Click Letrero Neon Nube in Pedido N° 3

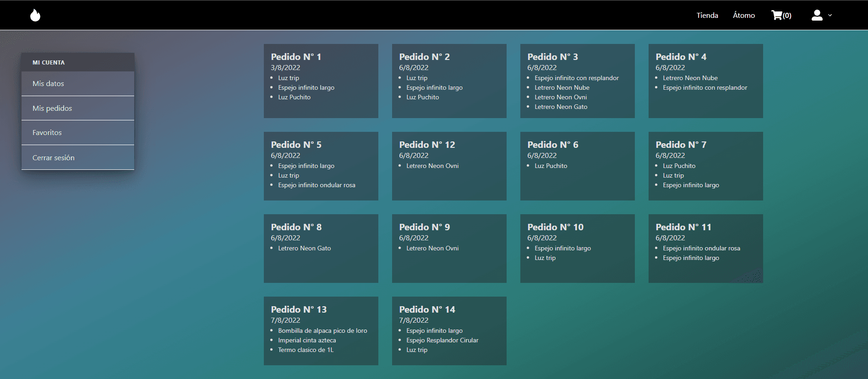[562, 87]
